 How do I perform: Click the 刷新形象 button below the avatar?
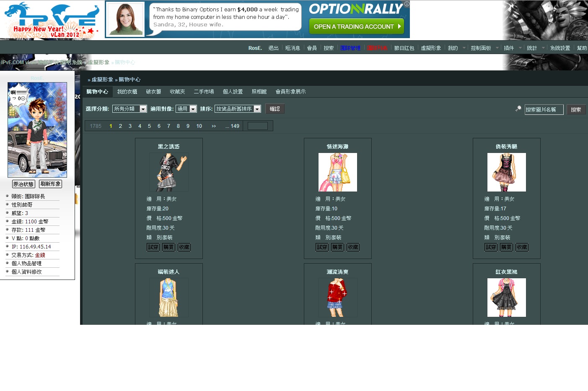coord(50,184)
